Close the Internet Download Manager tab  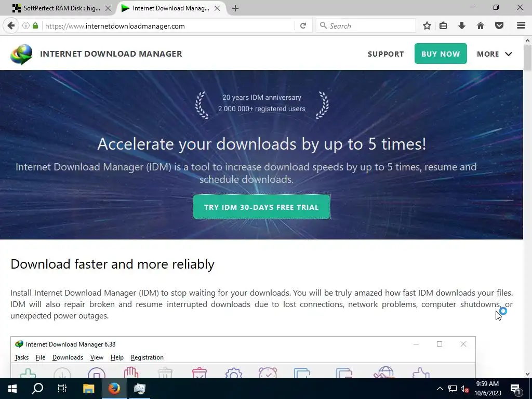[218, 8]
